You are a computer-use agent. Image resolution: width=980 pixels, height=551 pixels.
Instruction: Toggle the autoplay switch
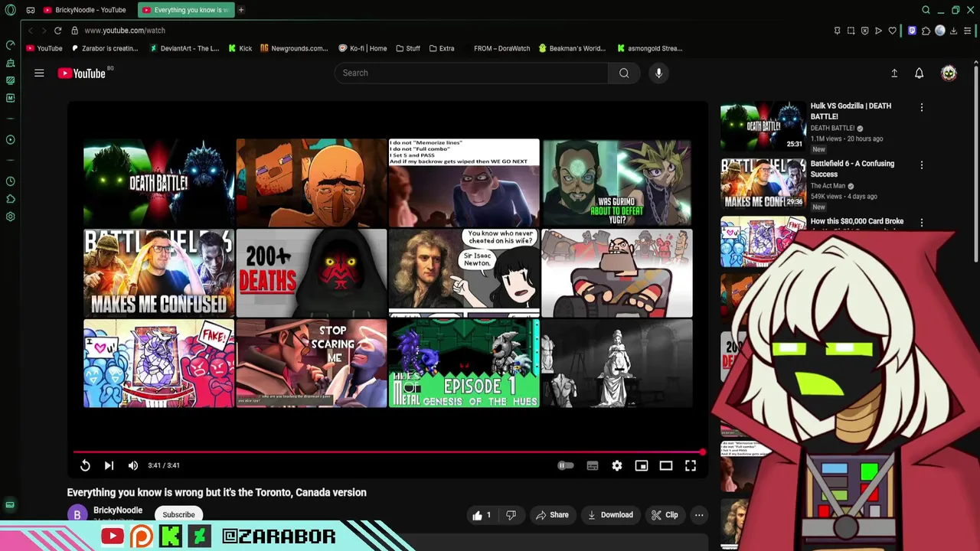coord(565,465)
